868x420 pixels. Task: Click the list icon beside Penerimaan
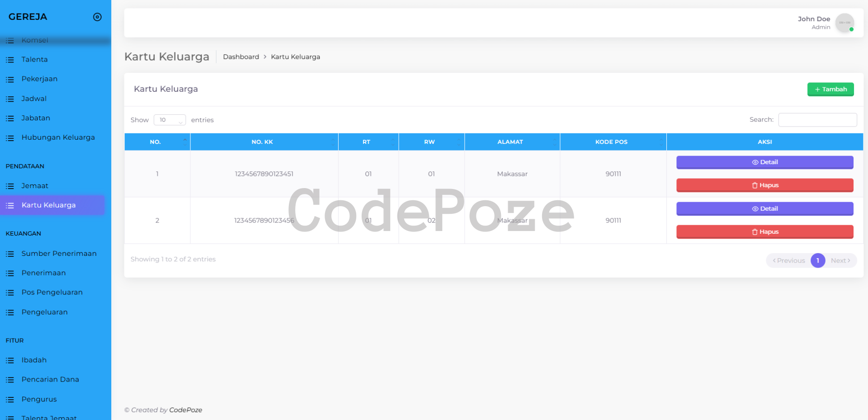coord(10,273)
